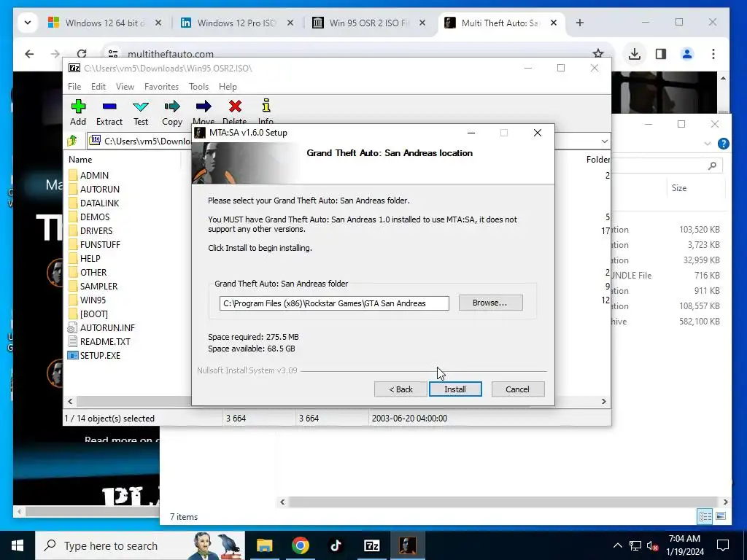Cancel the MTA:SA setup
The image size is (747, 560).
point(517,389)
